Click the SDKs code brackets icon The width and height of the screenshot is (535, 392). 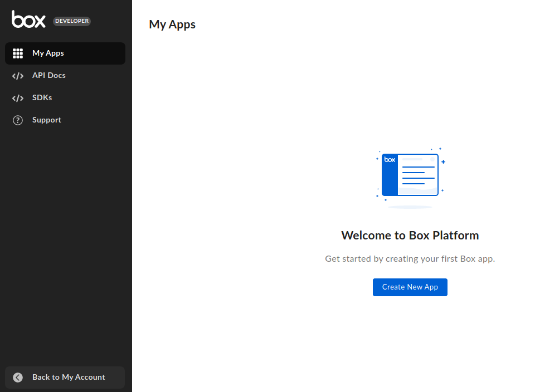tap(17, 97)
